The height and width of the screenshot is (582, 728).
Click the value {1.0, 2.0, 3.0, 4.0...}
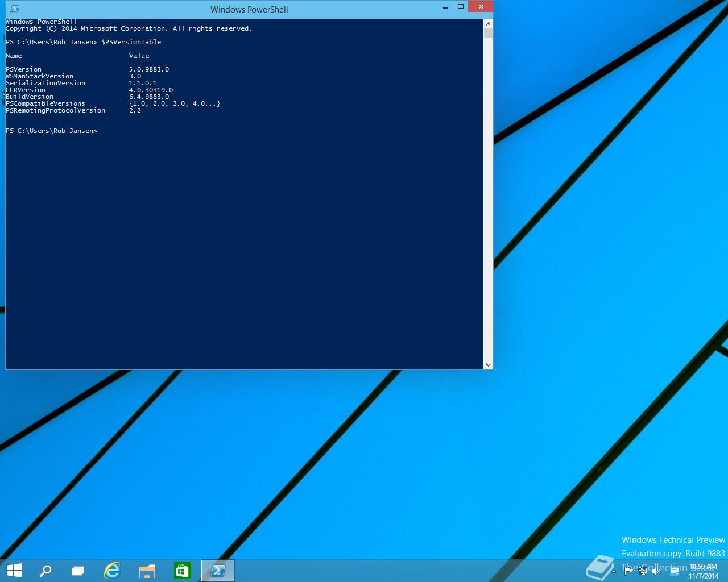pos(175,103)
